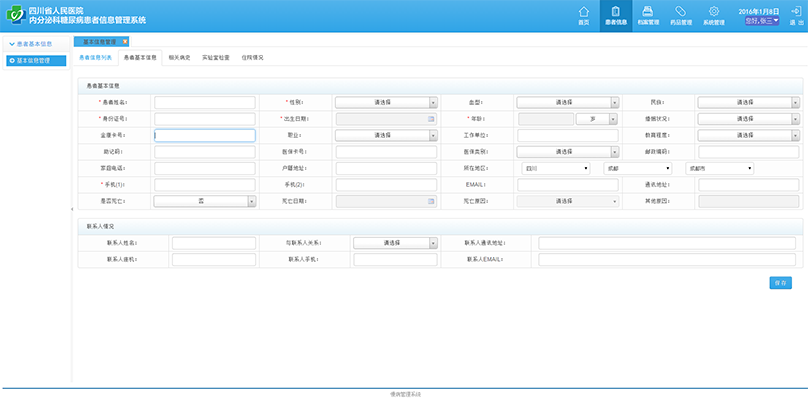
Task: Switch to the 实验室检查 tab
Action: tap(215, 58)
